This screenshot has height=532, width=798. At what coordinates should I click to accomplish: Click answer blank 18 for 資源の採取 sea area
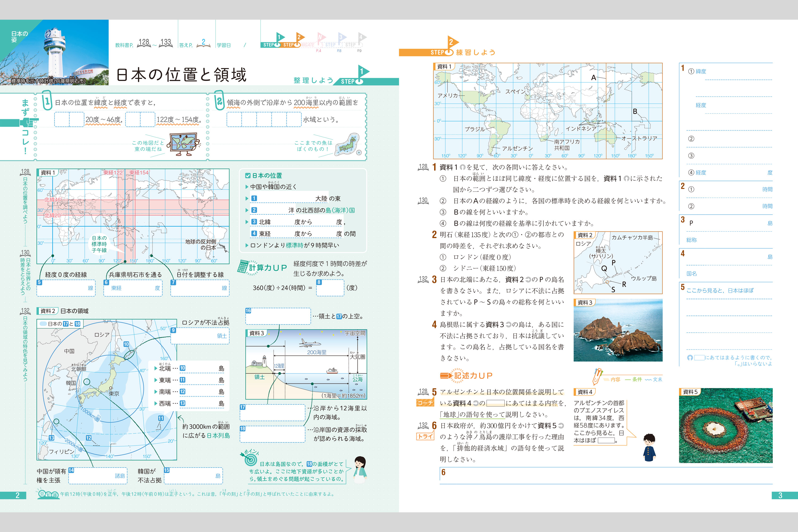pos(272,434)
